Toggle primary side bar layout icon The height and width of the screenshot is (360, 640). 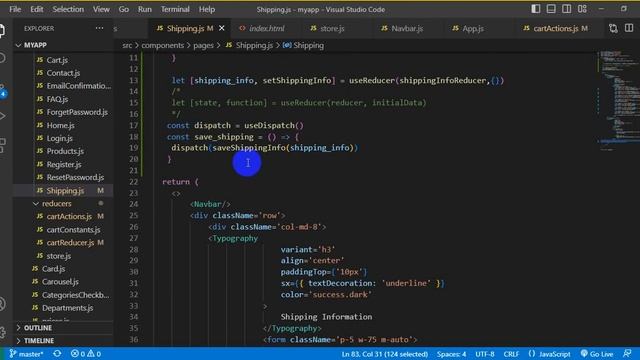click(536, 9)
